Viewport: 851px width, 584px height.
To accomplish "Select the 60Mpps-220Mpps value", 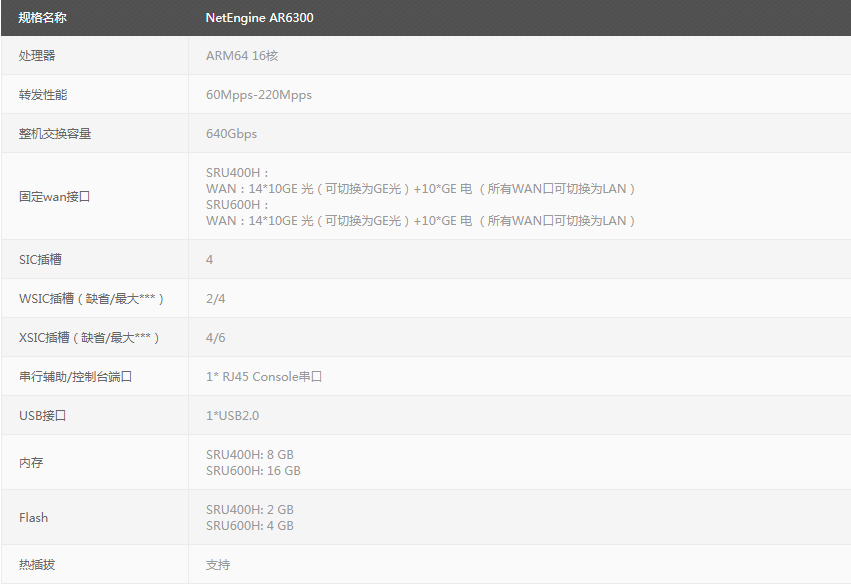I will click(259, 94).
